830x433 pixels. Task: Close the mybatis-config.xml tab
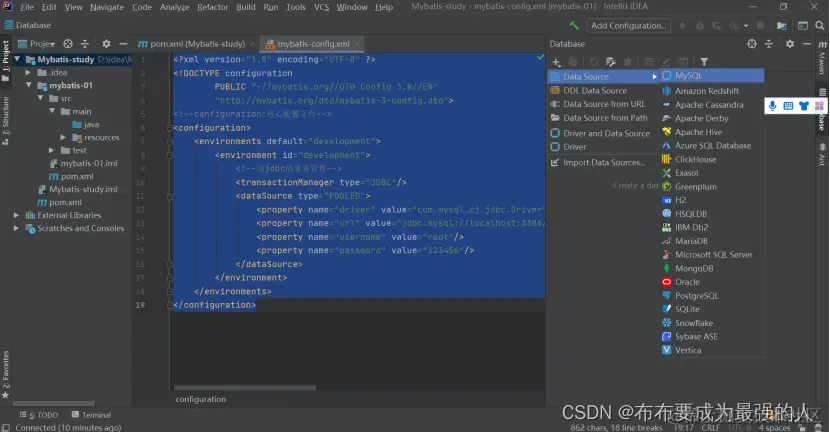pyautogui.click(x=358, y=44)
